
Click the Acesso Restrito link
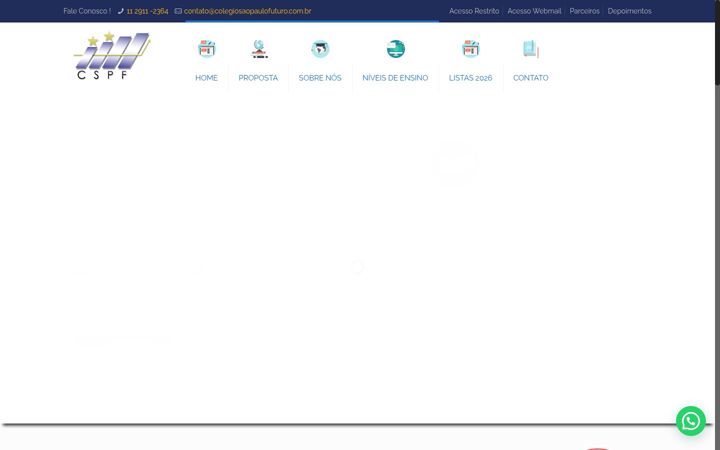(x=474, y=11)
